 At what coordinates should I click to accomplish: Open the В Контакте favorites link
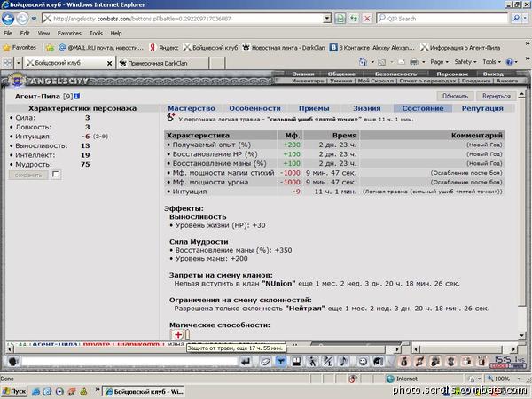(x=372, y=48)
